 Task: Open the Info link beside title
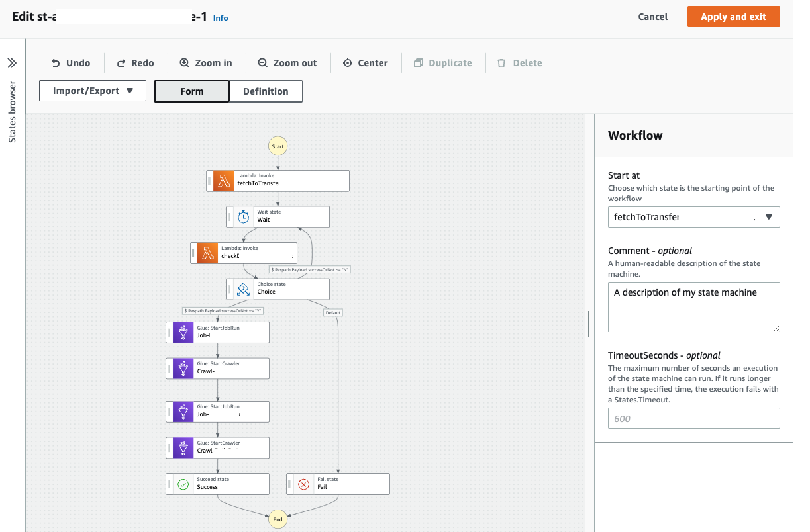221,18
